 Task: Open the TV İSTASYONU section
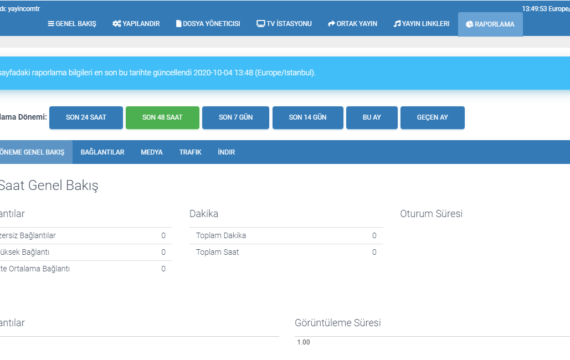(284, 24)
